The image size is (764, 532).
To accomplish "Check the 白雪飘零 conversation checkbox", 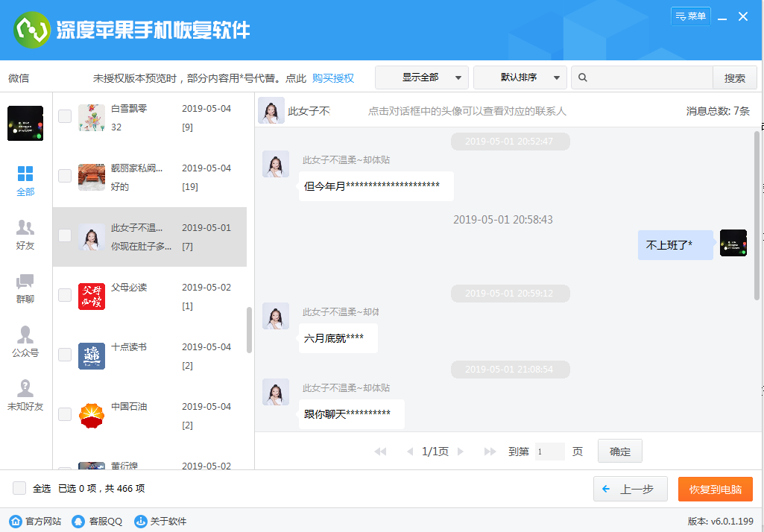I will [x=65, y=116].
